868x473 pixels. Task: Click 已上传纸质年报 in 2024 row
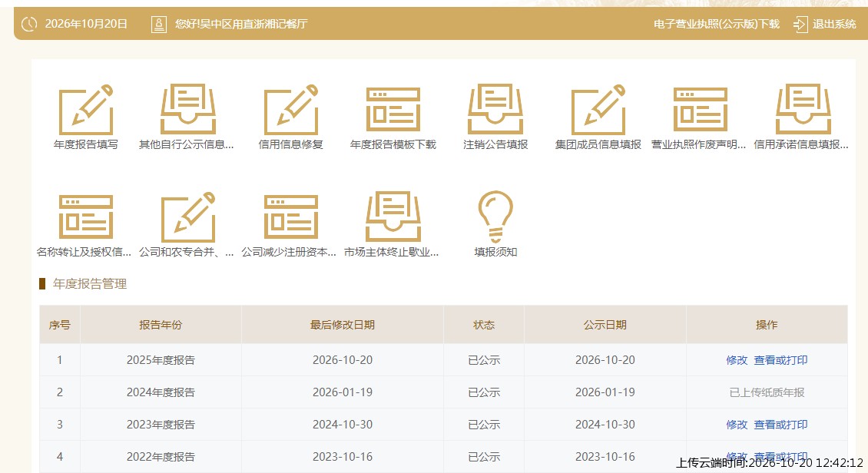(x=767, y=392)
